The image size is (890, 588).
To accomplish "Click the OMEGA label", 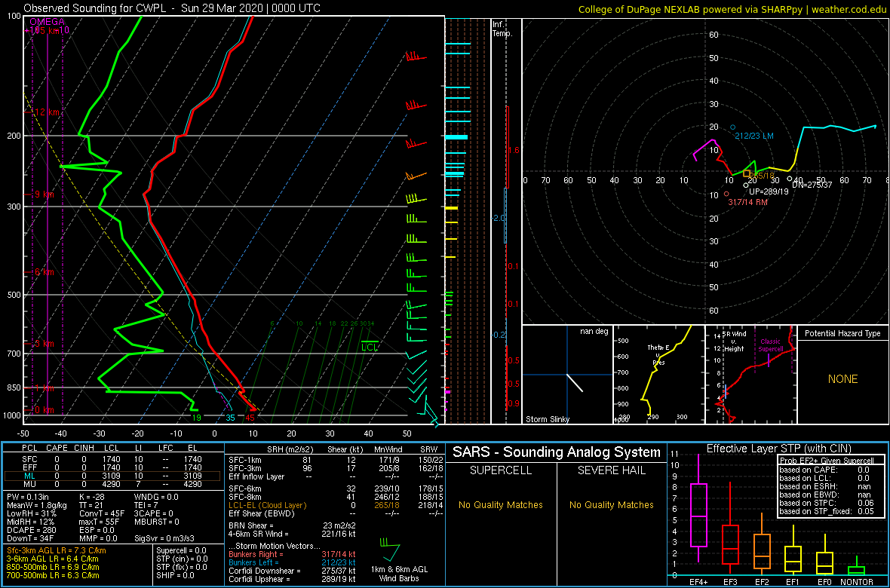I will click(47, 22).
